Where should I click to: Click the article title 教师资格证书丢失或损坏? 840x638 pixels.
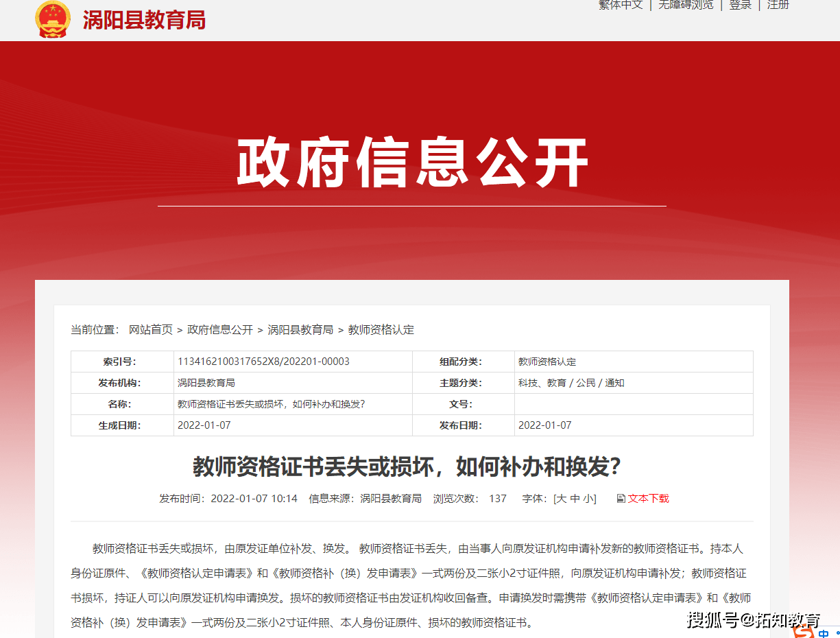pos(407,467)
